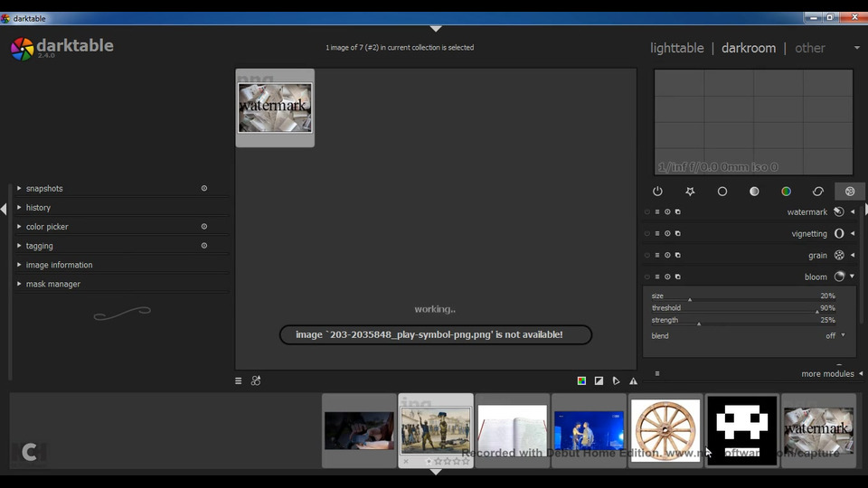Image resolution: width=868 pixels, height=488 pixels.
Task: Open the other views menu
Action: pyautogui.click(x=810, y=48)
